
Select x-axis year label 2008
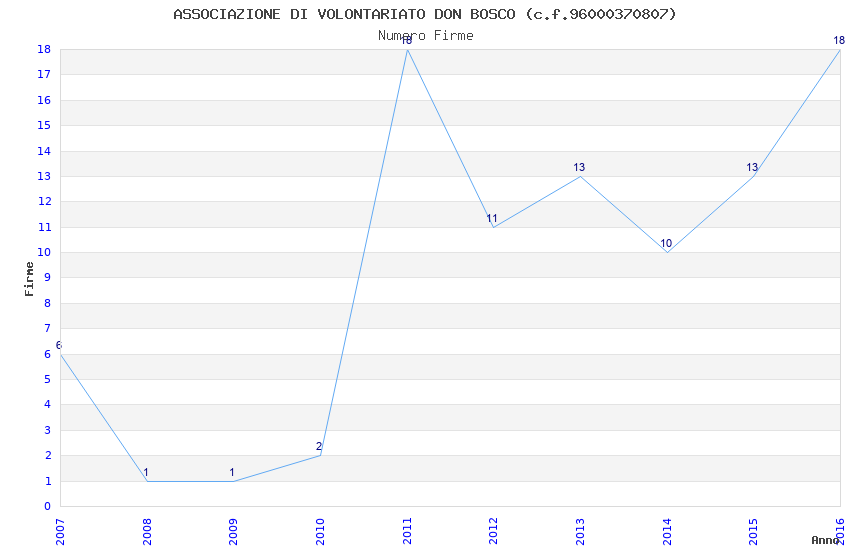[147, 532]
